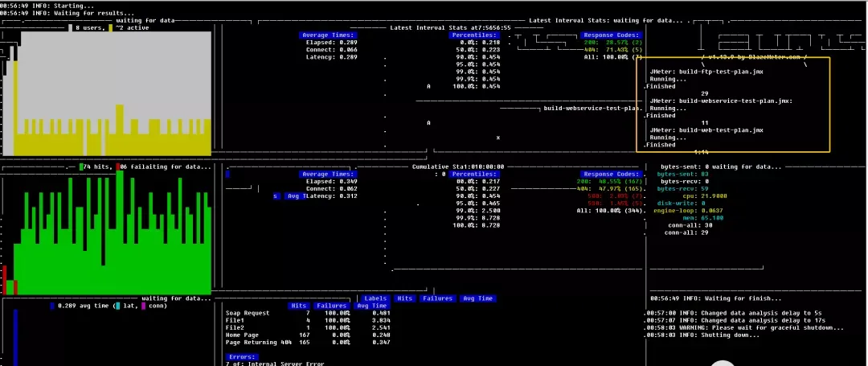Select 'JMeter: build-ftp-test-plan.jmx' line
This screenshot has height=366, width=868.
(x=707, y=72)
